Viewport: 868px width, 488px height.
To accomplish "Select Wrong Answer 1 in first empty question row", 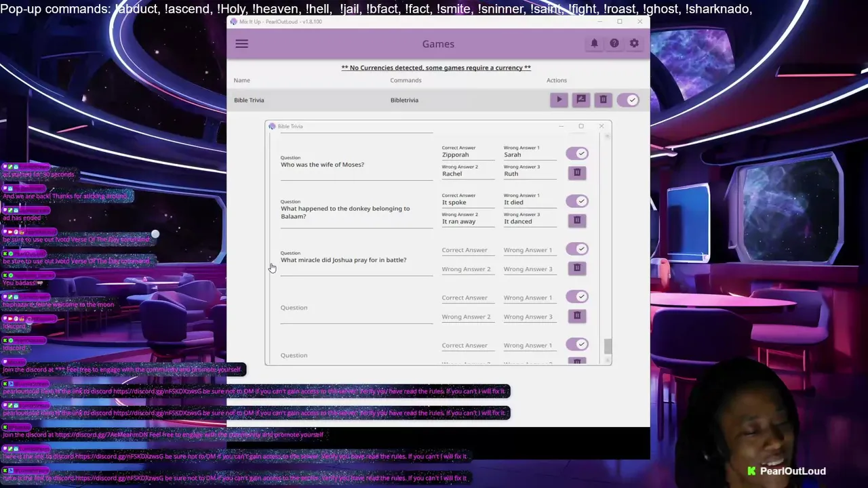I will click(x=530, y=298).
